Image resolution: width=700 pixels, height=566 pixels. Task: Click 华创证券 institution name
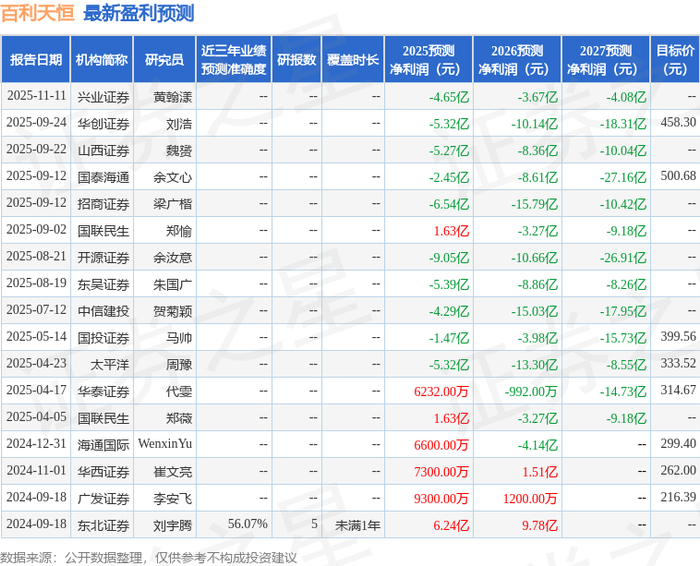(103, 124)
